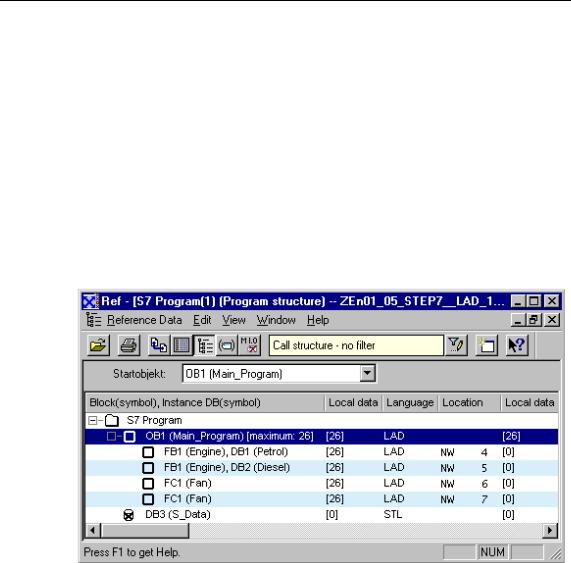
Task: Click the Language column header
Action: (410, 403)
